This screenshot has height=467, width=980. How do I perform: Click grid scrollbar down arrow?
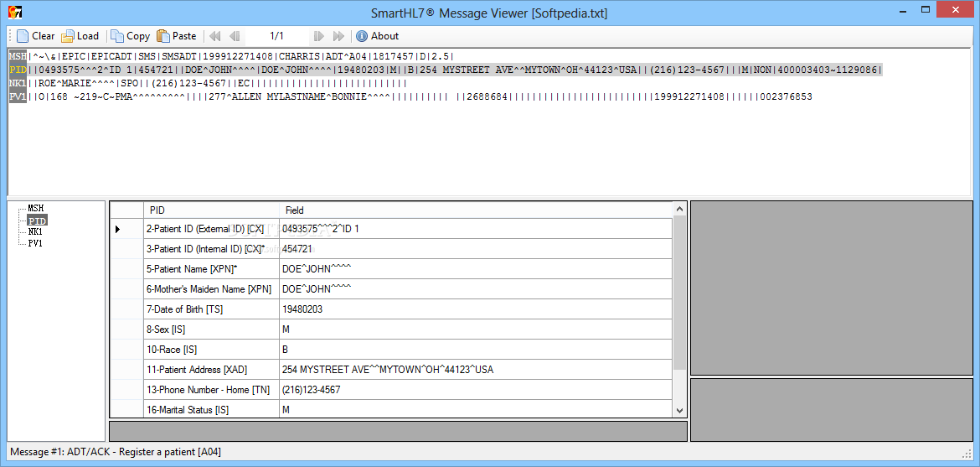pos(679,411)
